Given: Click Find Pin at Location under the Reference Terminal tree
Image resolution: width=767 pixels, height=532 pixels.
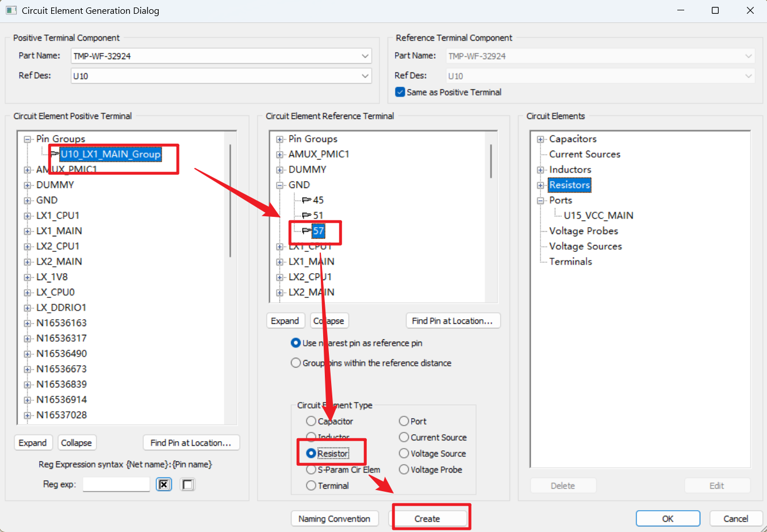Looking at the screenshot, I should [452, 321].
